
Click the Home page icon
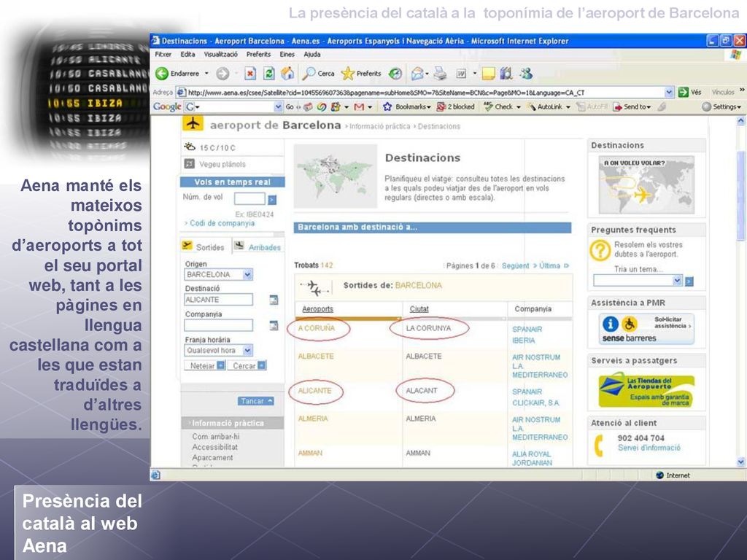click(287, 74)
